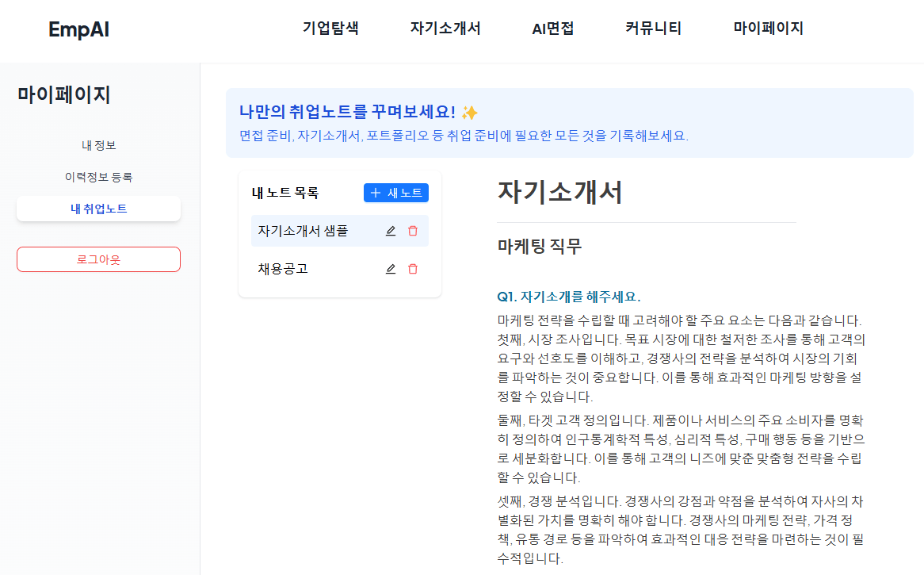Click the pencil icon to rename 자기소개서 샘플
924x575 pixels.
point(391,230)
